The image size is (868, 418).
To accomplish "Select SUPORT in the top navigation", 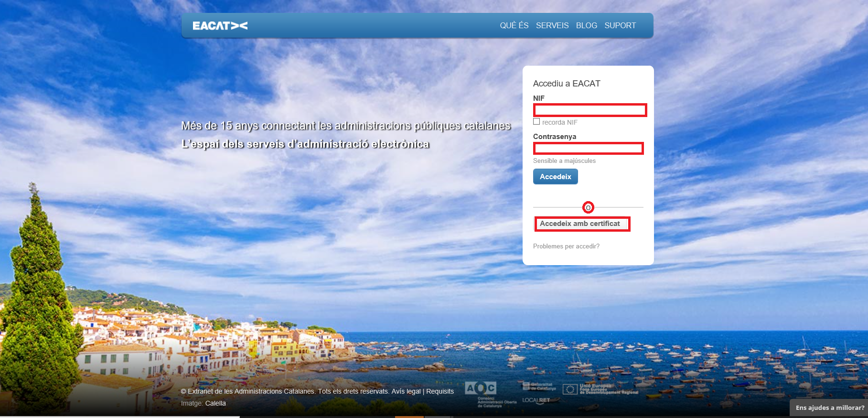I will (x=620, y=25).
